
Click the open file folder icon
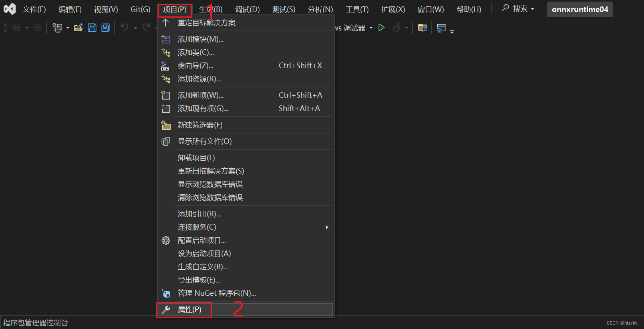[78, 28]
